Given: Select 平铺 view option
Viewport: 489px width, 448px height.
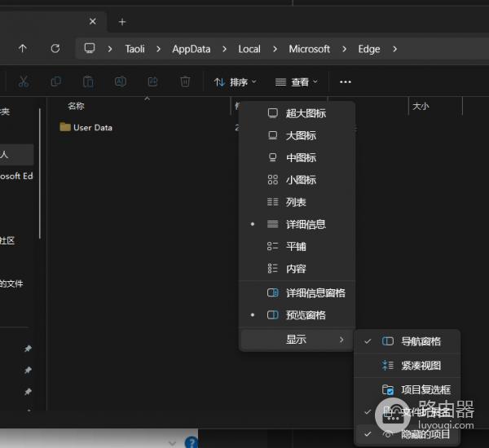Looking at the screenshot, I should 297,246.
